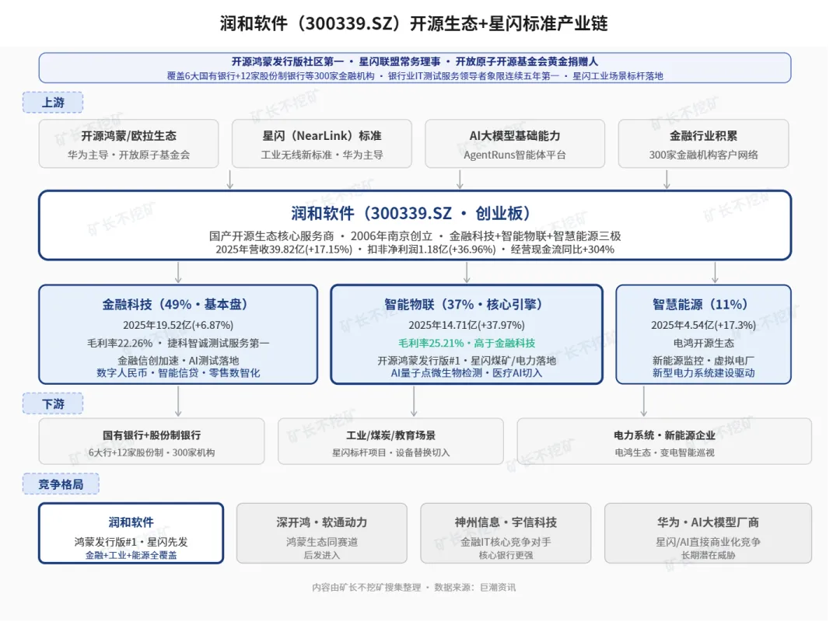Click 工业无线新标准·华为主导 text
Image resolution: width=840 pixels, height=632 pixels.
coord(322,155)
